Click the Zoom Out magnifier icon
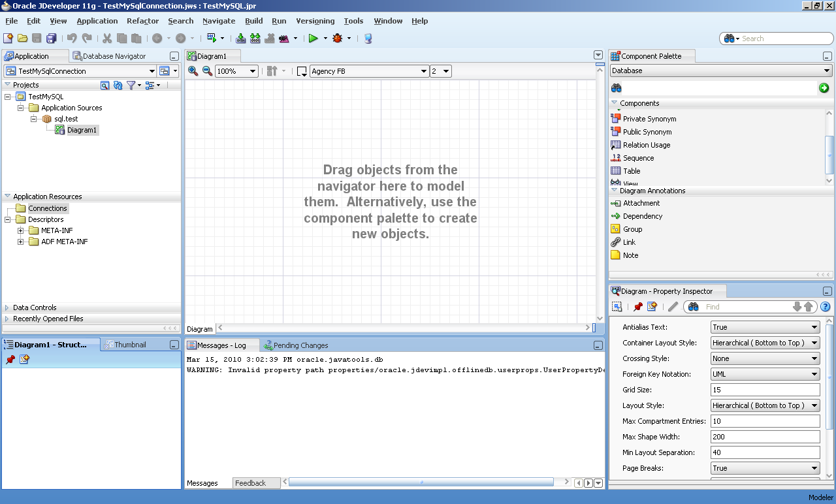The width and height of the screenshot is (836, 504). coord(207,71)
